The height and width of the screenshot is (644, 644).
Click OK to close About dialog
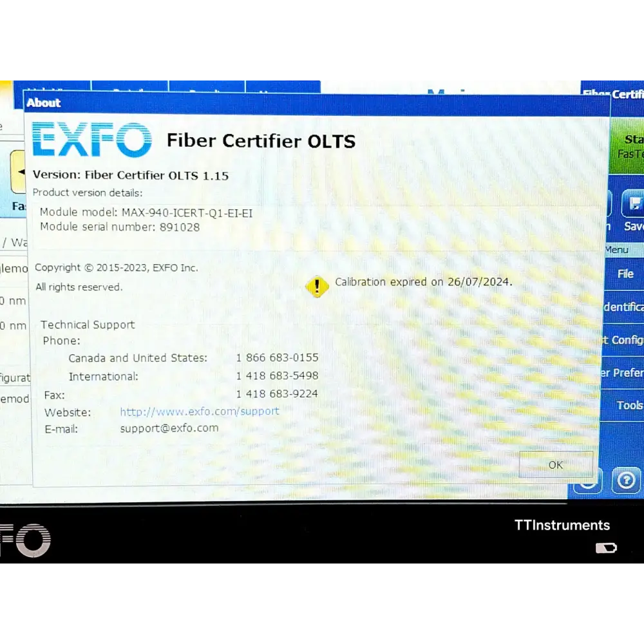pyautogui.click(x=556, y=464)
